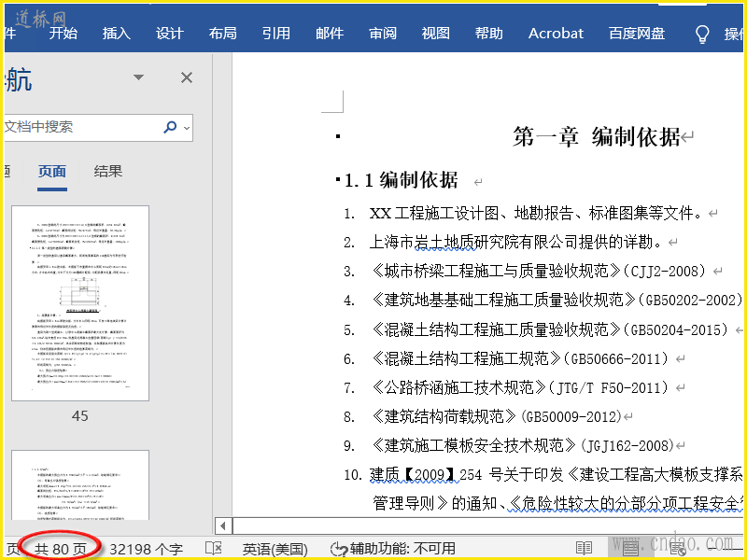Switch to Read Mode view icon
747x560 pixels.
584,549
